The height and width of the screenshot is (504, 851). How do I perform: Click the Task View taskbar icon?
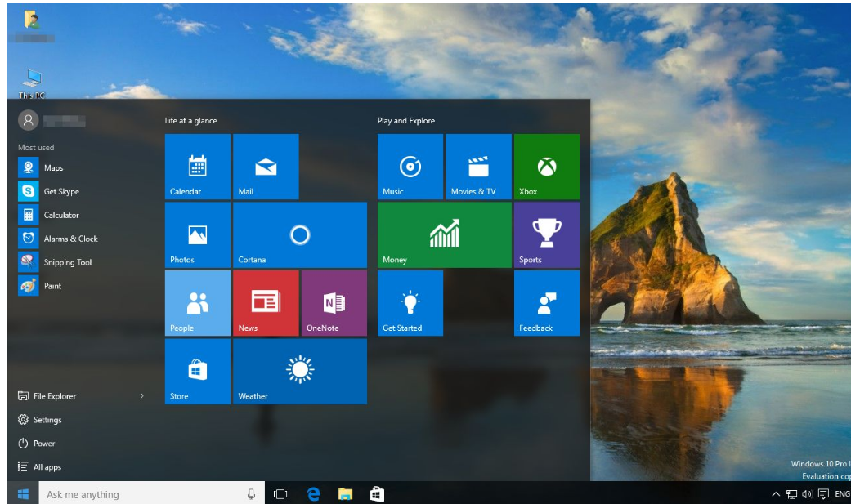(280, 493)
